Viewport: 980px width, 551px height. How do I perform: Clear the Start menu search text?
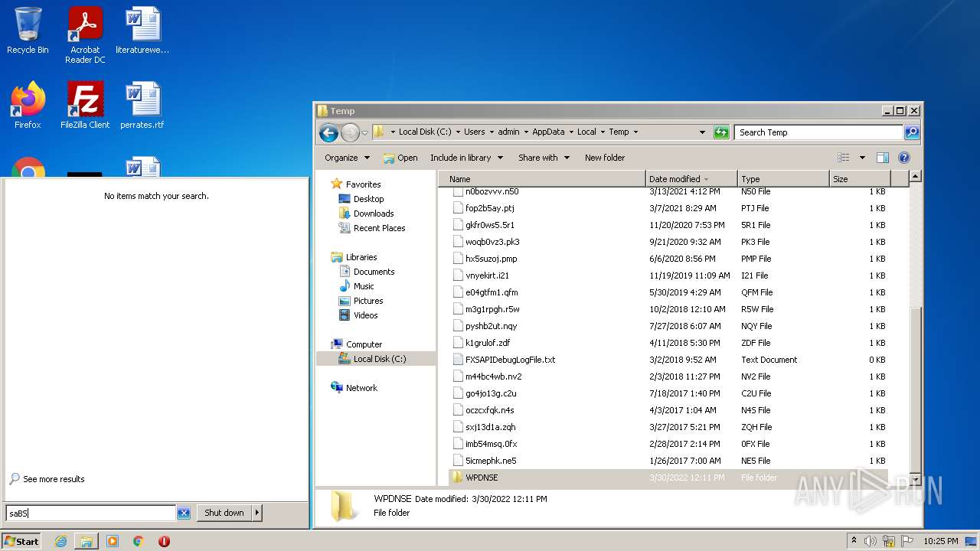click(184, 514)
